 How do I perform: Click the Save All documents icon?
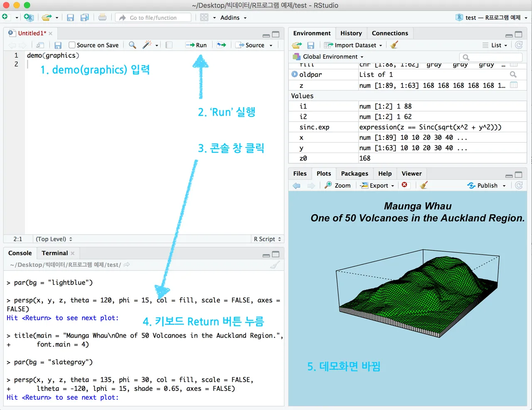84,17
